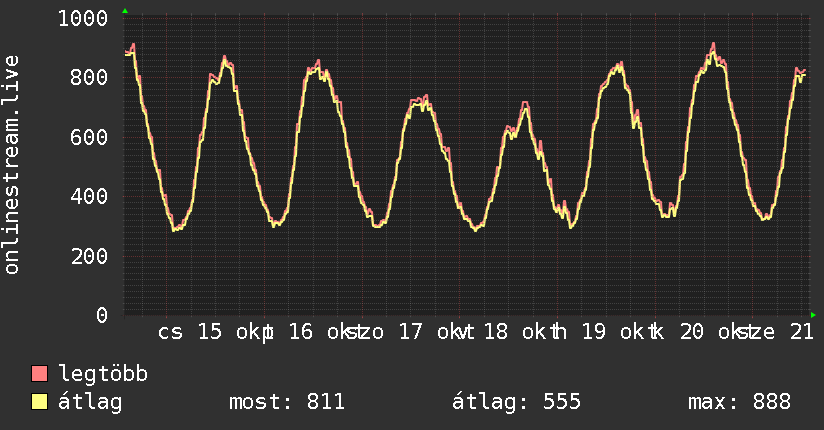The height and width of the screenshot is (430, 824).
Task: Click the 17 date label on X axis
Action: (410, 332)
